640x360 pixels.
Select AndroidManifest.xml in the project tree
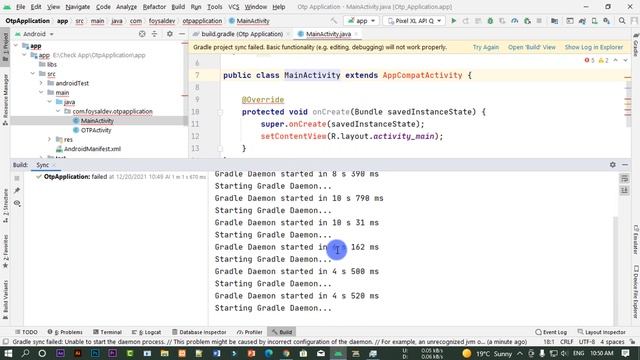[92, 149]
